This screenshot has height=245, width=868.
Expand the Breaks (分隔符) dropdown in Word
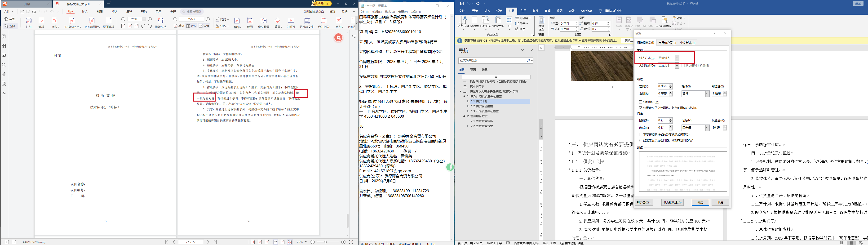coord(523,18)
